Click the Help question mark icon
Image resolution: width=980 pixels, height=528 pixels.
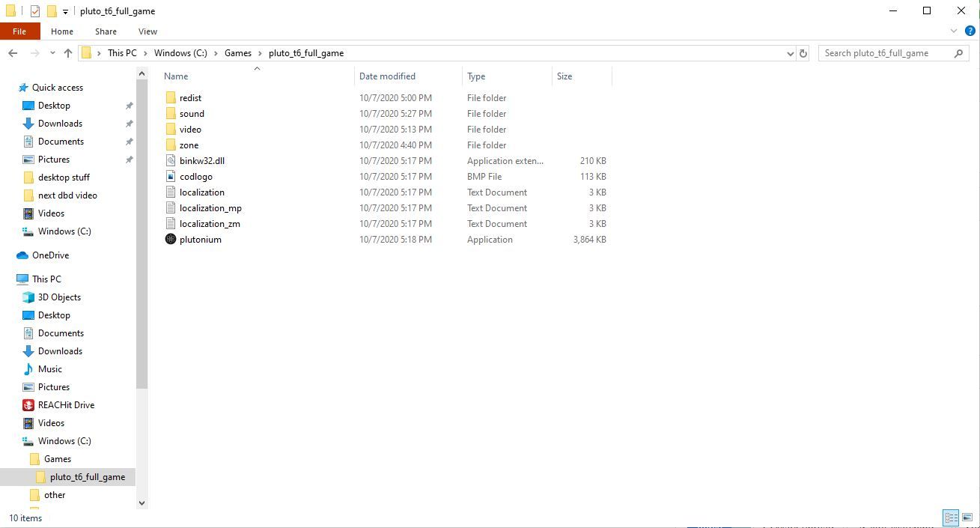coord(970,31)
